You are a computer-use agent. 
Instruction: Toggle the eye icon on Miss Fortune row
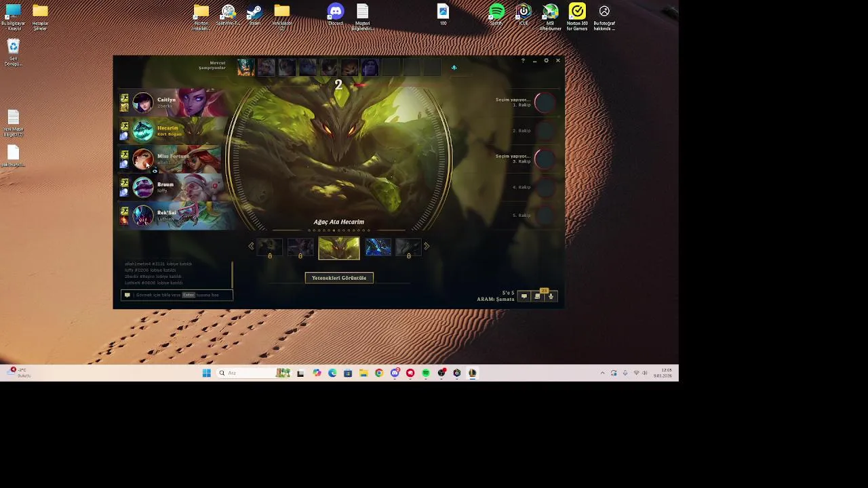point(155,171)
